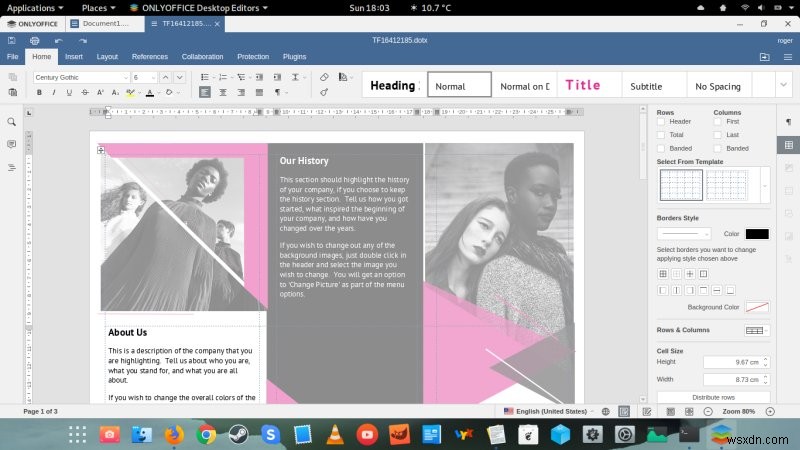800x450 pixels.
Task: Expand the table template list
Action: 764,186
